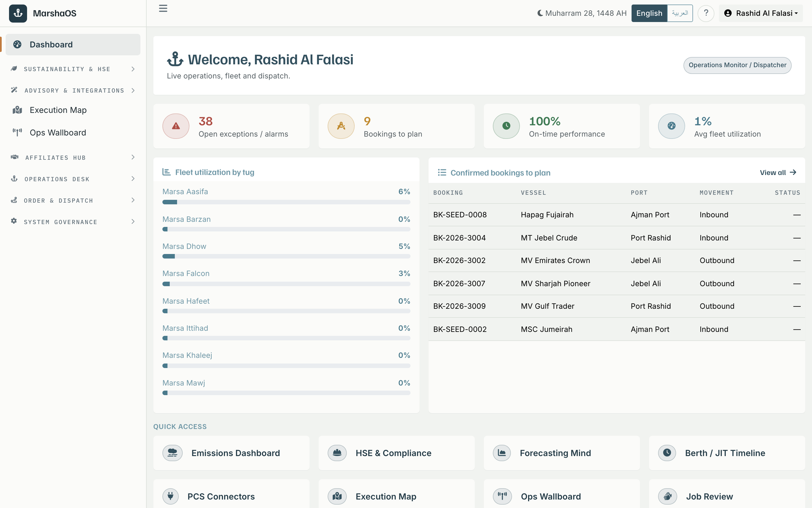Image resolution: width=812 pixels, height=508 pixels.
Task: Open Ops Wallboard from sidebar
Action: (x=73, y=133)
